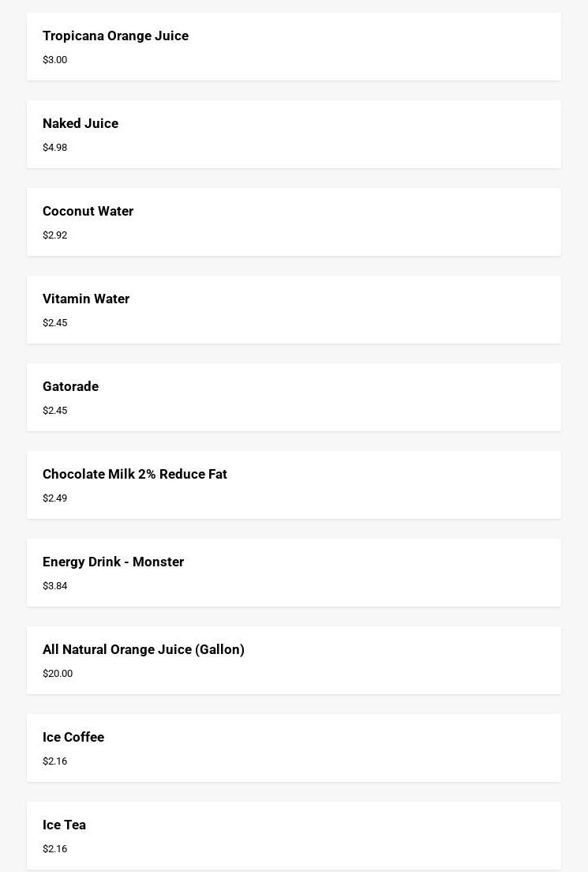Click the $3.84 Monster price
This screenshot has width=588, height=872.
pyautogui.click(x=55, y=585)
